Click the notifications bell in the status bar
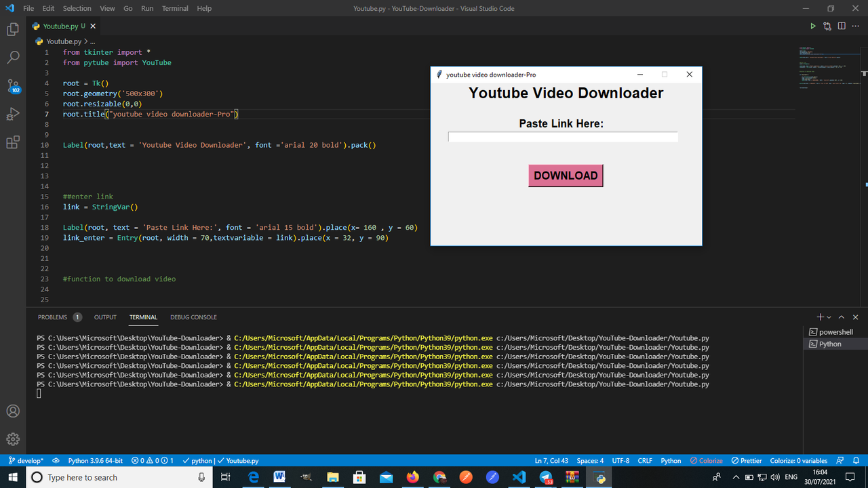 (x=856, y=460)
